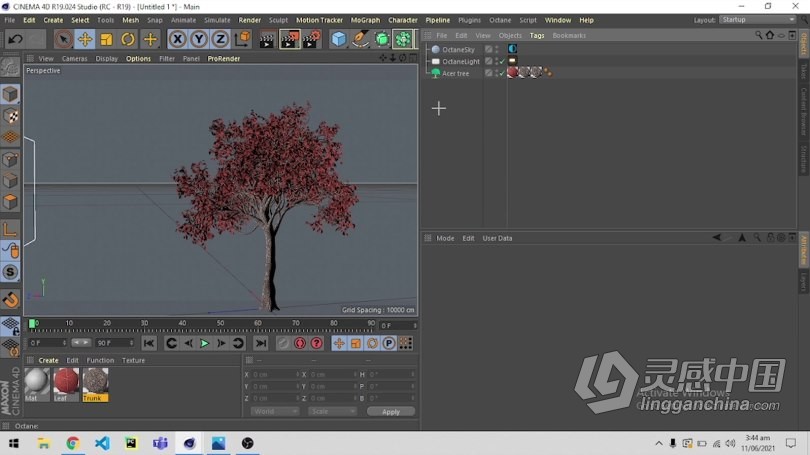810x455 pixels.
Task: Enable Texture mode checkered cube icon
Action: pyautogui.click(x=10, y=116)
